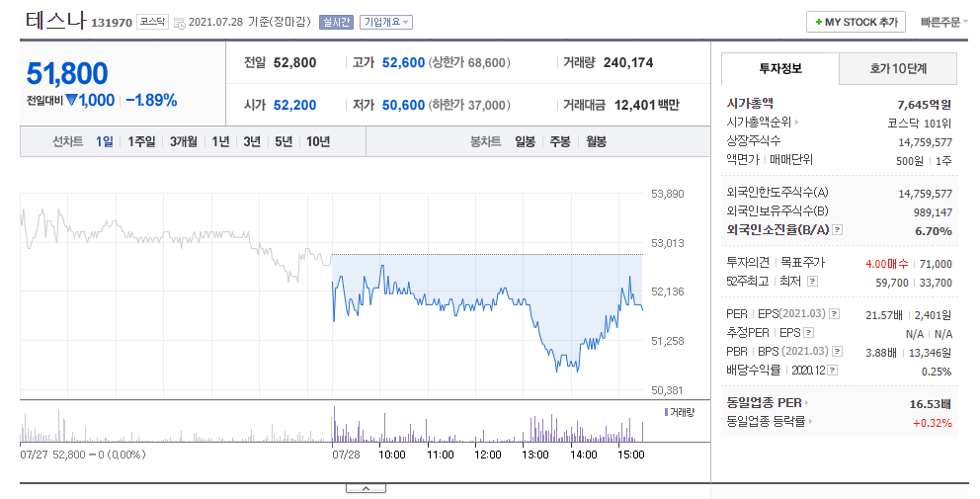
Task: Click the 고가 value 52,600
Action: pos(404,62)
